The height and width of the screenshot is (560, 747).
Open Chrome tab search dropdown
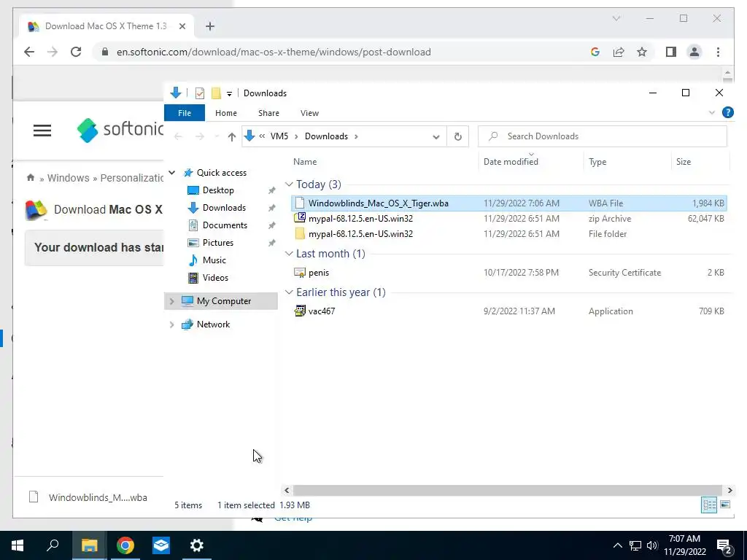tap(616, 18)
